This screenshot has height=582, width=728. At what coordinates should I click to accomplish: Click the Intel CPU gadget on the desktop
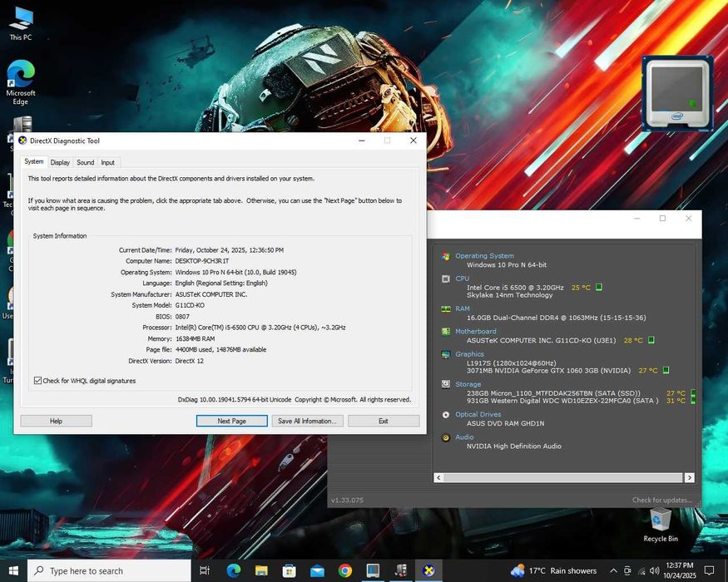point(677,94)
